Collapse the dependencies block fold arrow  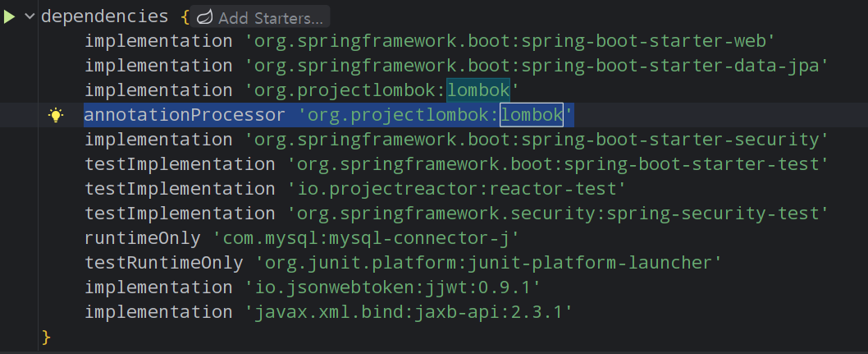(30, 16)
